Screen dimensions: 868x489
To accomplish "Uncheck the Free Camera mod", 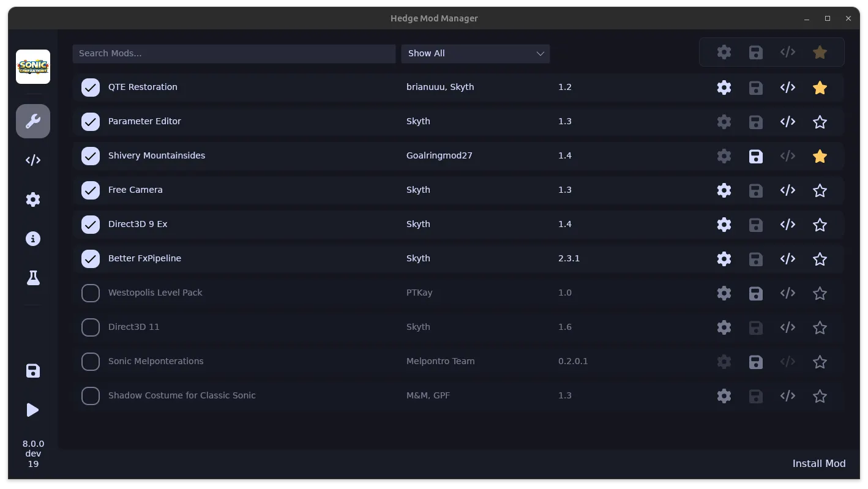I will pyautogui.click(x=91, y=190).
